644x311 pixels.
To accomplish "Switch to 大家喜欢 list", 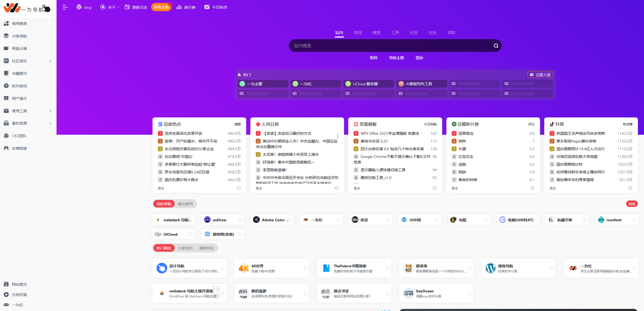I will coord(185,248).
